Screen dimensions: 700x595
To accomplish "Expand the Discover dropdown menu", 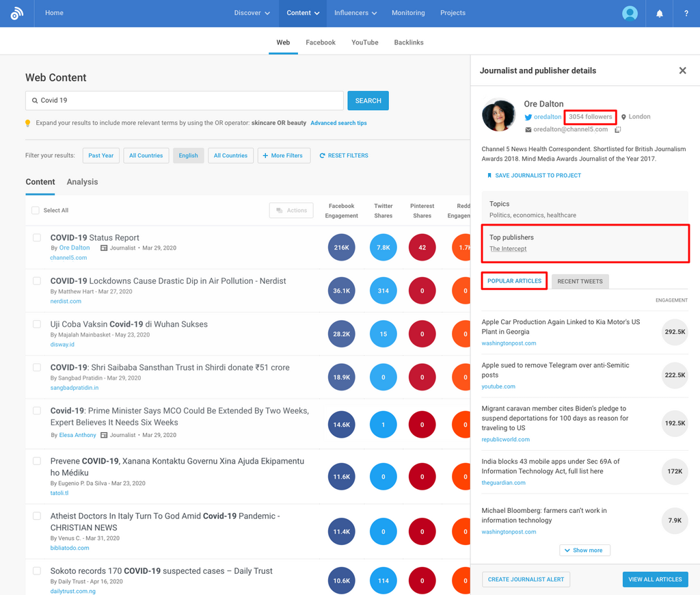I will click(252, 13).
